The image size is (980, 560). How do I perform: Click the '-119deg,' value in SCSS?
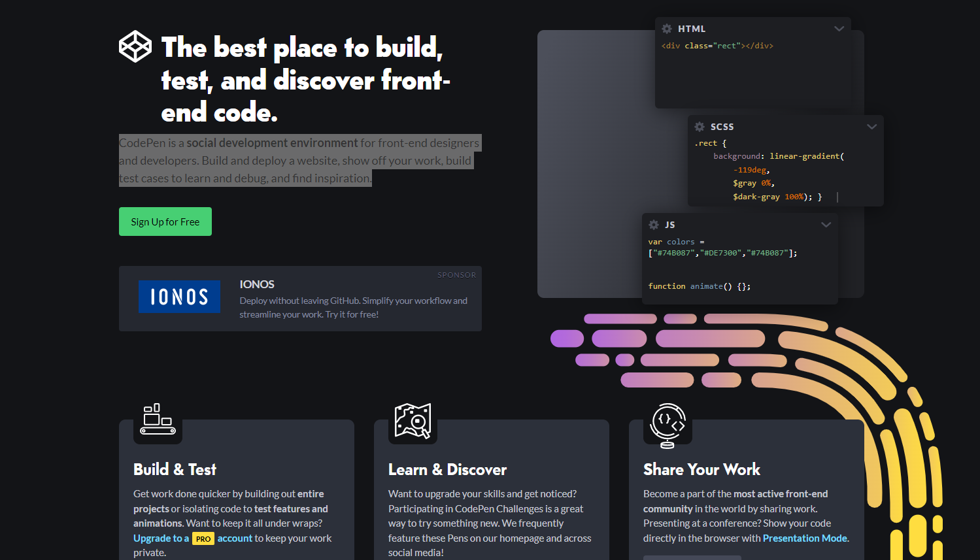pyautogui.click(x=751, y=170)
